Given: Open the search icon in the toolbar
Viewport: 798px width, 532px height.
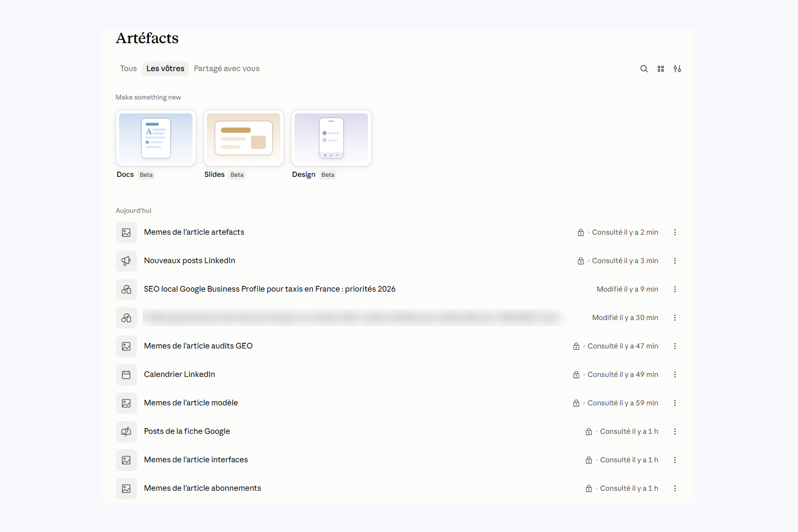Looking at the screenshot, I should (x=644, y=69).
